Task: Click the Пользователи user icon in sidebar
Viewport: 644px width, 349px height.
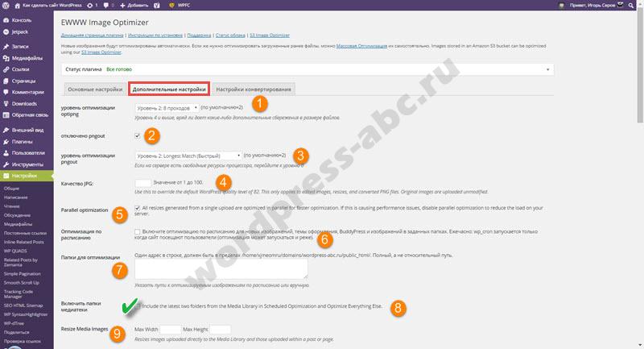Action: click(x=6, y=153)
